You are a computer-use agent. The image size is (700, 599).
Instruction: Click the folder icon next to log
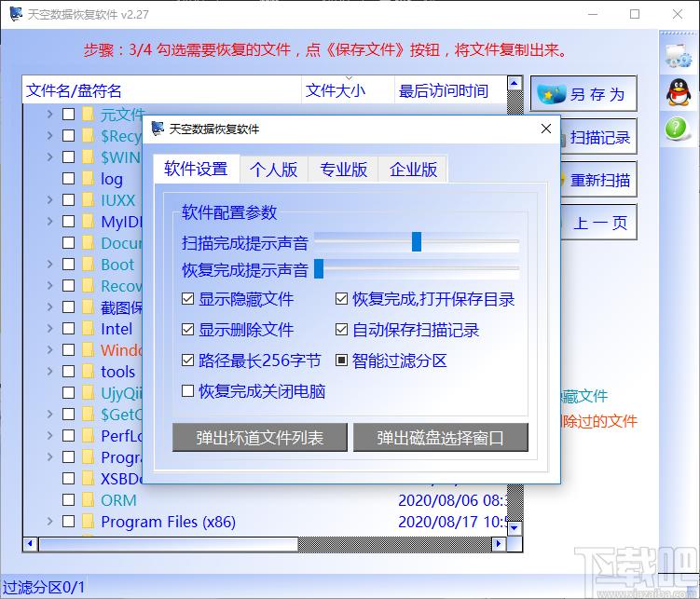click(88, 179)
